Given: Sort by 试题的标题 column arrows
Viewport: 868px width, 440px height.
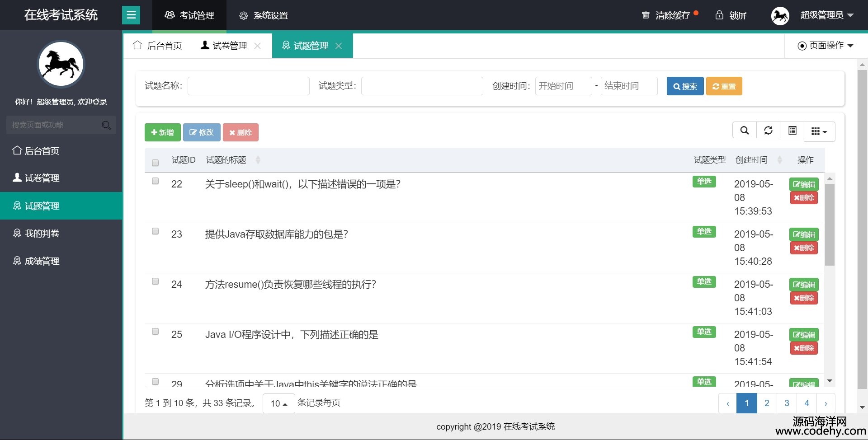Looking at the screenshot, I should pos(258,160).
